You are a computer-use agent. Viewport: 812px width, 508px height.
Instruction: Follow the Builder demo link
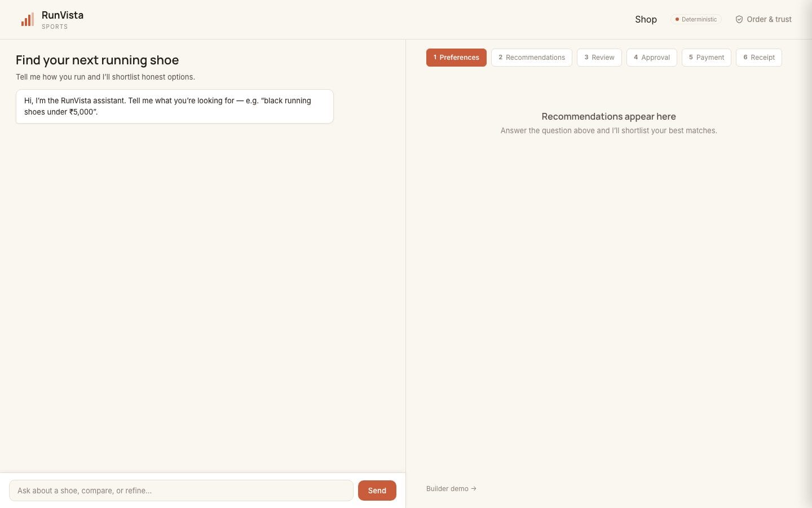point(451,489)
